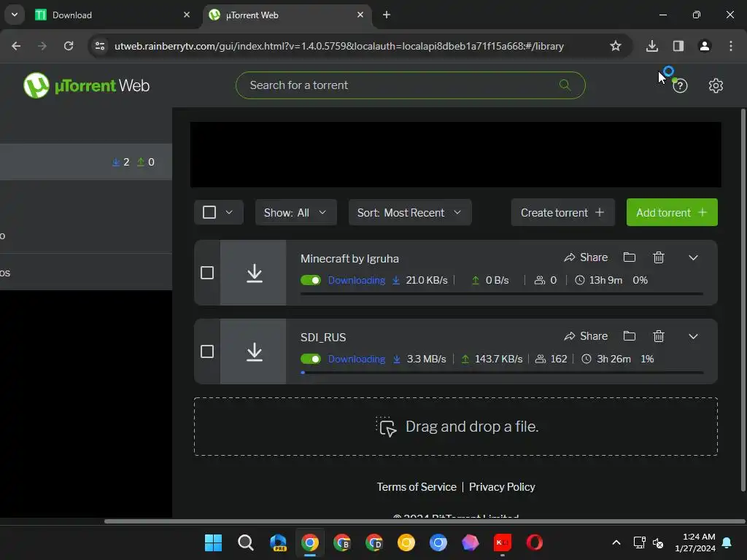Open Chrome downloads icon
The image size is (747, 560).
pyautogui.click(x=651, y=46)
